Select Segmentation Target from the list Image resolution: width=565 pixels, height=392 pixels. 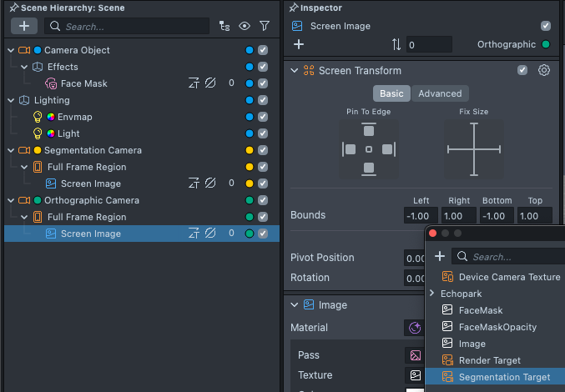pyautogui.click(x=504, y=377)
